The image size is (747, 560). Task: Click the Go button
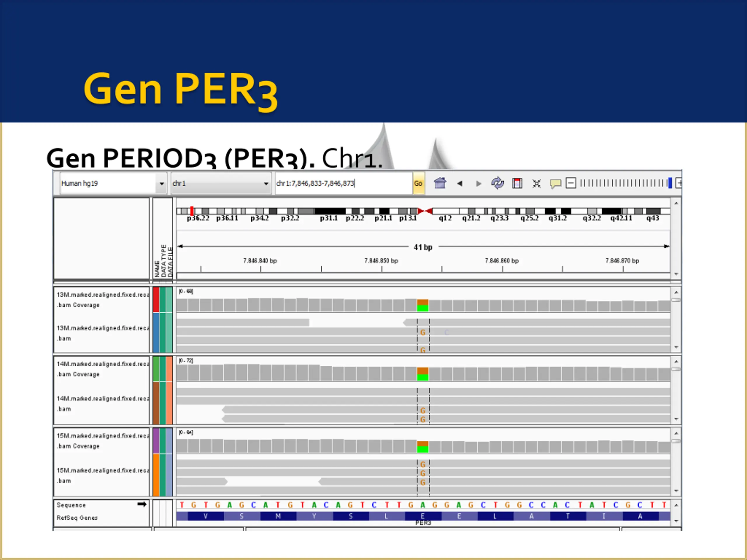click(x=418, y=183)
